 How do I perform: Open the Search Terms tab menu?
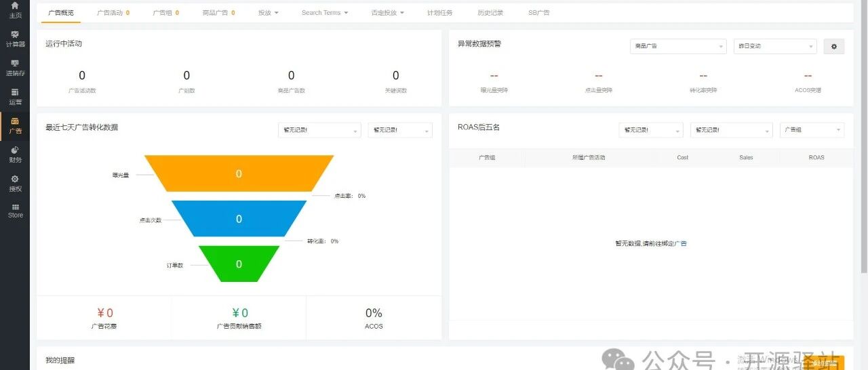coord(324,13)
